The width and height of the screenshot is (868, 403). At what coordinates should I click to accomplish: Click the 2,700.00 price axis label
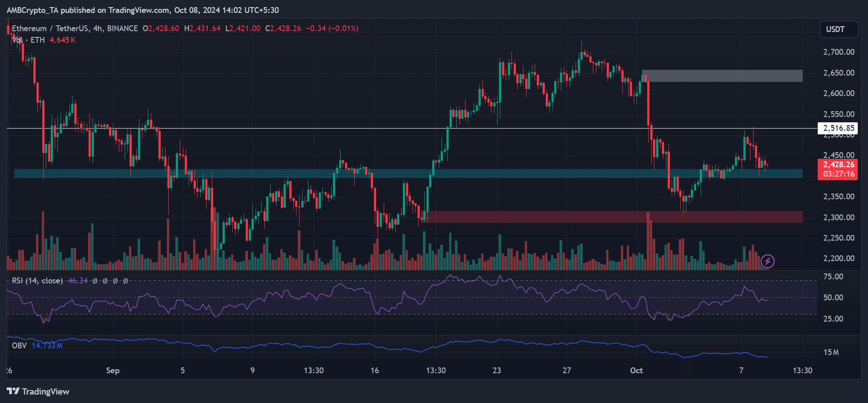coord(839,52)
